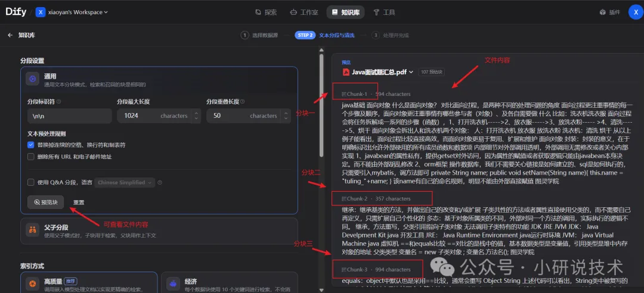The height and width of the screenshot is (293, 644).
Task: Click the blue workspace X avatar icon
Action: coord(41,13)
